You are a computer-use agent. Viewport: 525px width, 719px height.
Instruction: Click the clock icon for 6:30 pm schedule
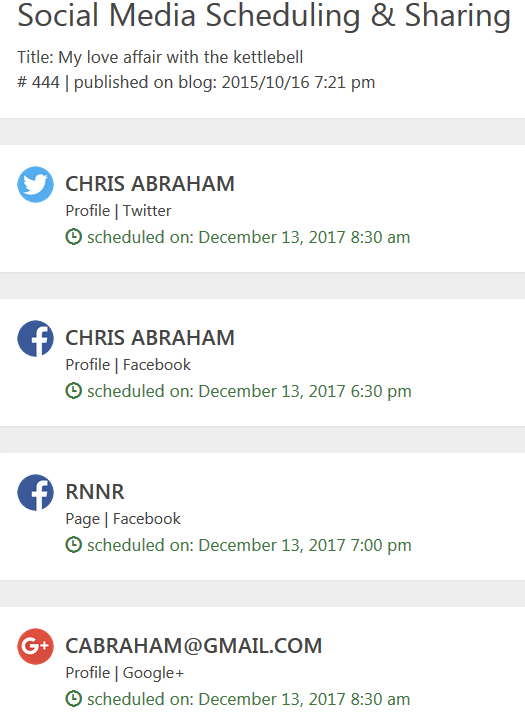73,391
